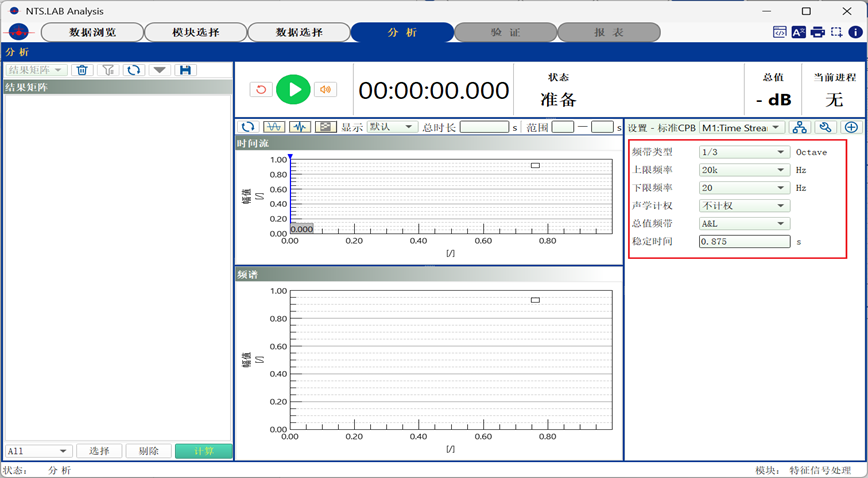This screenshot has height=478, width=868.
Task: Click the green 计算 button
Action: (203, 451)
